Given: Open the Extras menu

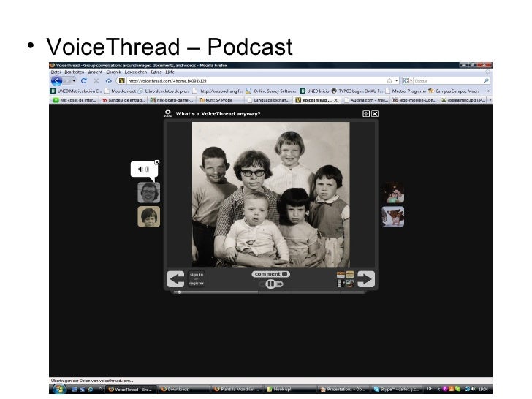Looking at the screenshot, I should [x=156, y=72].
